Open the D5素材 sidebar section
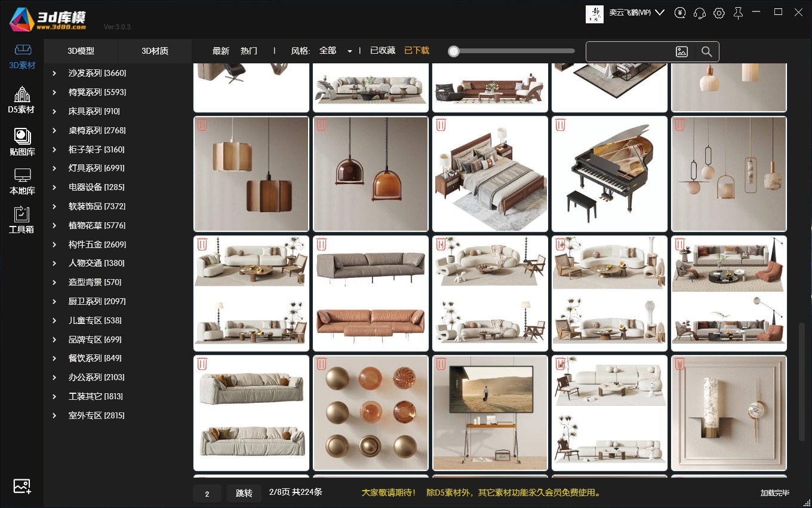The image size is (812, 508). (x=21, y=100)
